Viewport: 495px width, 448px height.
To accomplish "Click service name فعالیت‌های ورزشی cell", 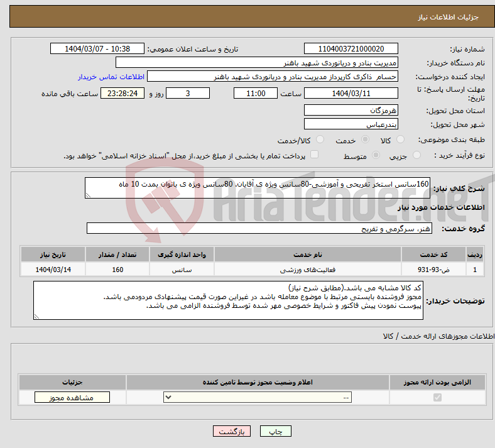I will 307,270.
